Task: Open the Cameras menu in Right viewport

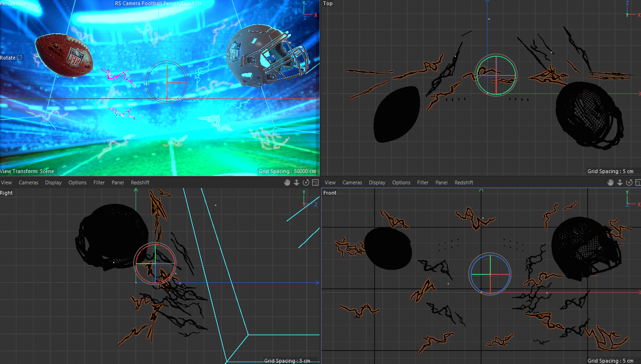Action: click(x=29, y=182)
